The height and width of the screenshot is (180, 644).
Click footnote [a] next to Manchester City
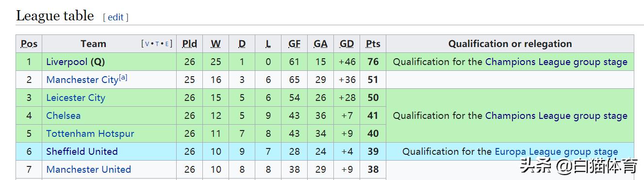123,77
